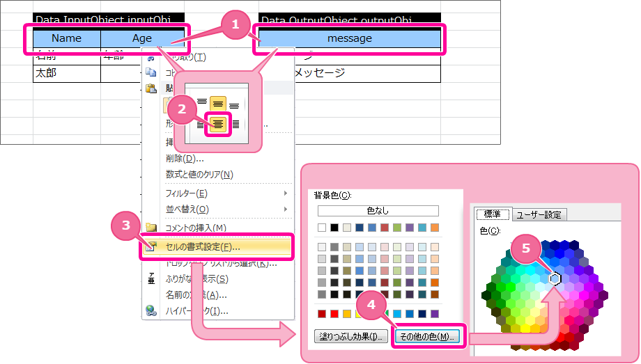
Task: Pick the red theme swatch in top row
Action: [x=385, y=228]
